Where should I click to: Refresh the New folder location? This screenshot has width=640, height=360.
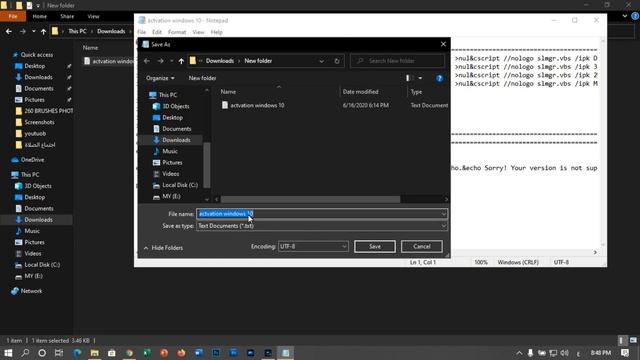[337, 61]
